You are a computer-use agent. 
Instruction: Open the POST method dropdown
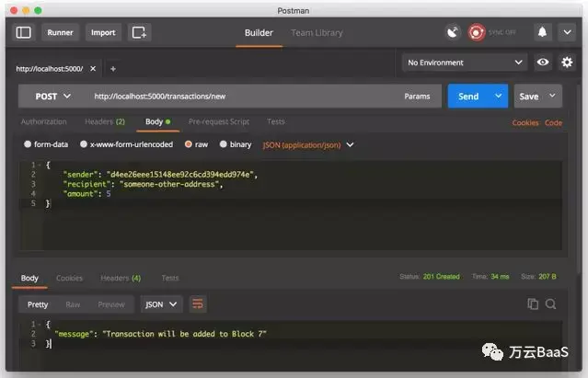tap(52, 97)
